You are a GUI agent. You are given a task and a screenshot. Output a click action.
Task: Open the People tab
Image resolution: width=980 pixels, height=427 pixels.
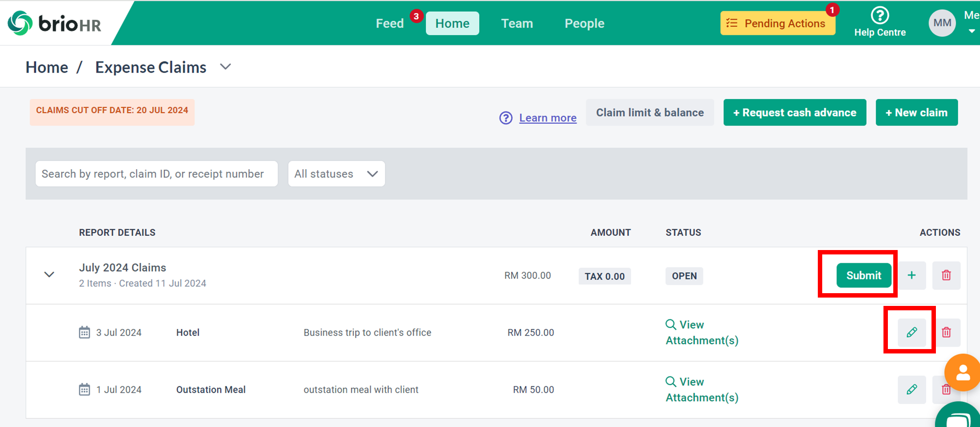point(585,24)
